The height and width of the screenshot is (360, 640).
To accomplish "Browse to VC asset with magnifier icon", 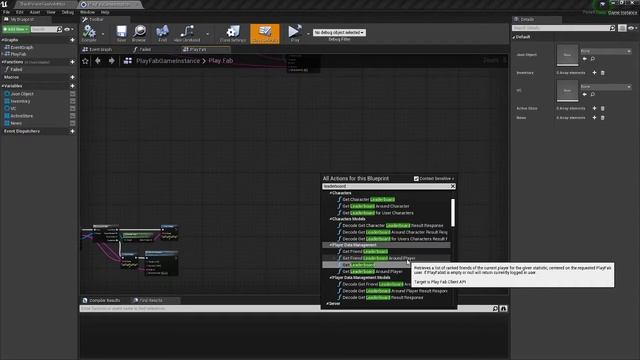I will (593, 94).
